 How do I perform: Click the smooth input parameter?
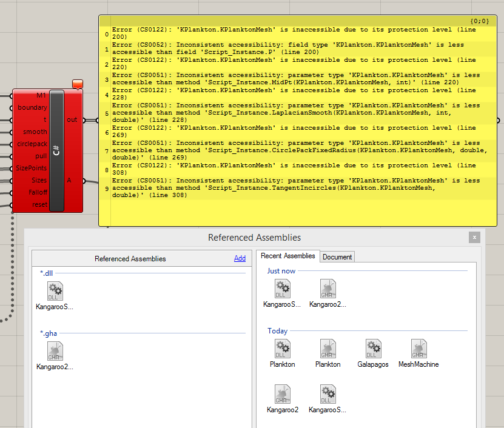point(35,132)
